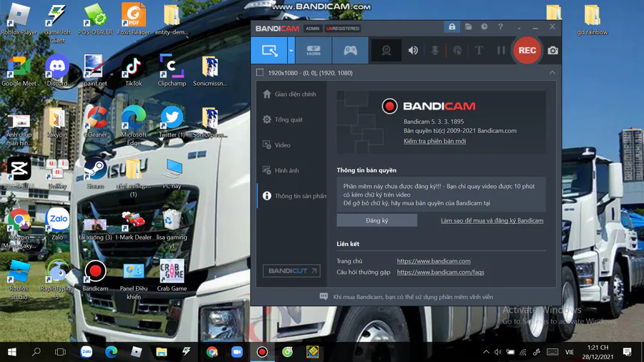The width and height of the screenshot is (644, 362).
Task: Open File Explorer from taskbar
Action: [x=162, y=352]
